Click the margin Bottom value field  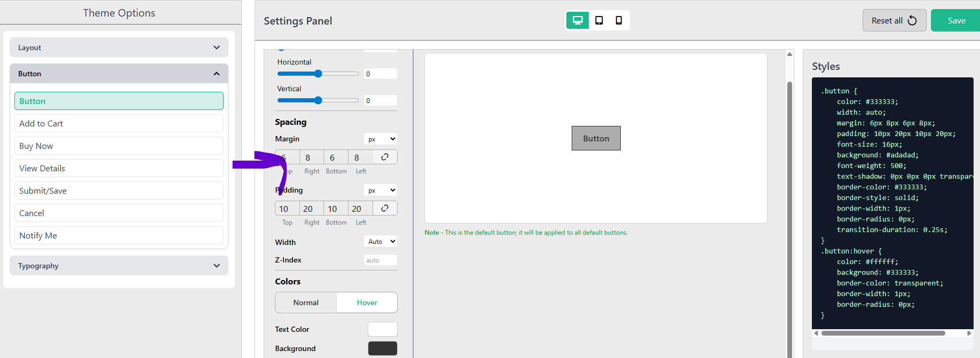pos(336,157)
